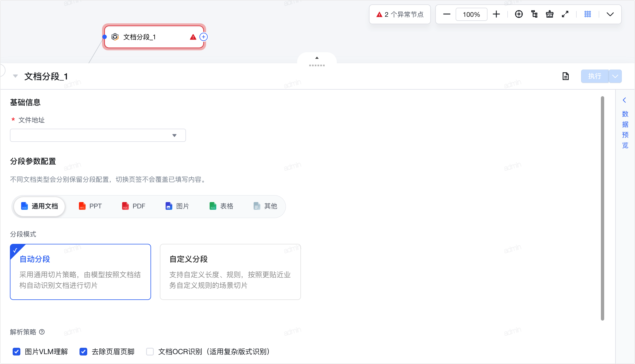Uncheck 去除页眉页脚 checkbox

click(x=83, y=352)
